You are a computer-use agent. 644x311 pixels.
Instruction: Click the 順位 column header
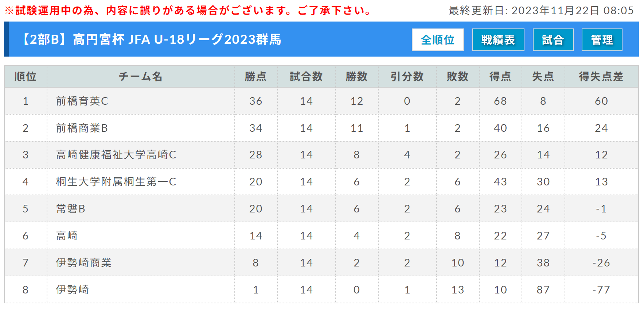click(x=26, y=77)
